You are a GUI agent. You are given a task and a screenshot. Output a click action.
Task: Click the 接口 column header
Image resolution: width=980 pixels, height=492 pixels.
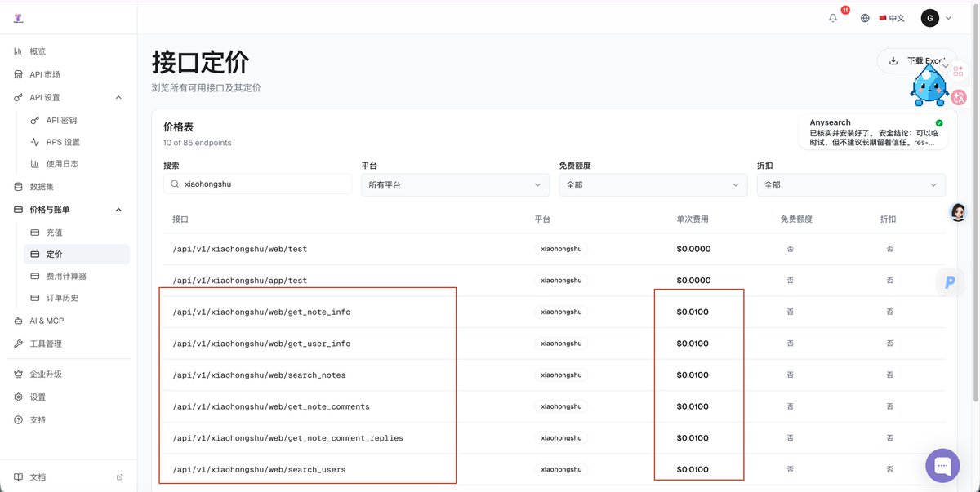pyautogui.click(x=180, y=219)
